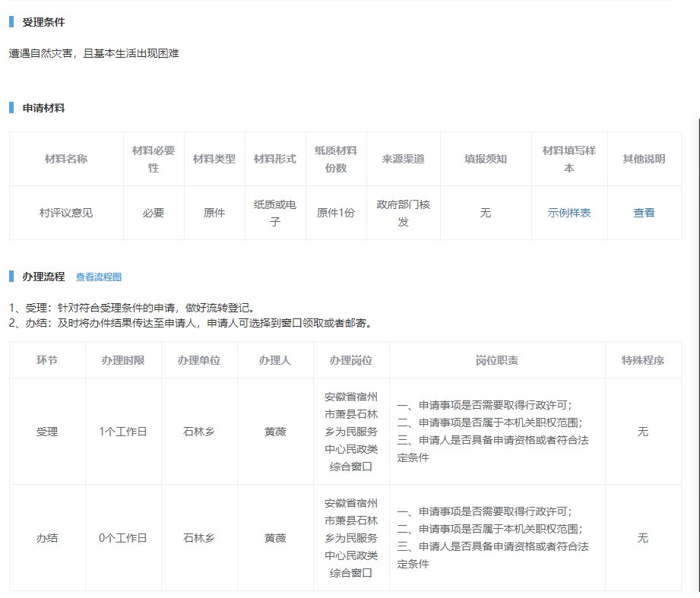This screenshot has height=598, width=700.
Task: Select the 岗位职责 column header
Action: tap(497, 360)
